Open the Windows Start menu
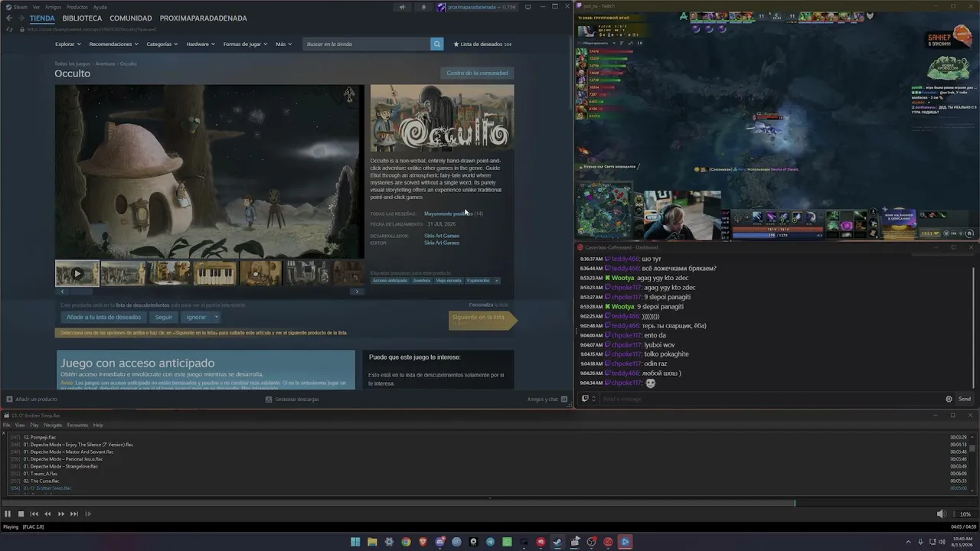The height and width of the screenshot is (551, 980). pos(355,542)
